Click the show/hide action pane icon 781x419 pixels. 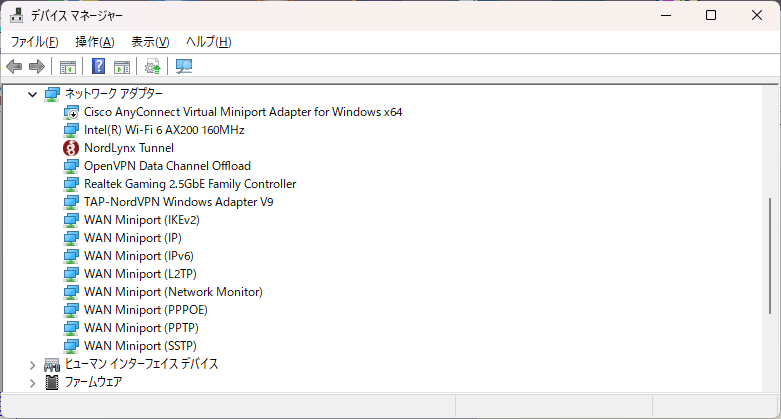click(121, 67)
